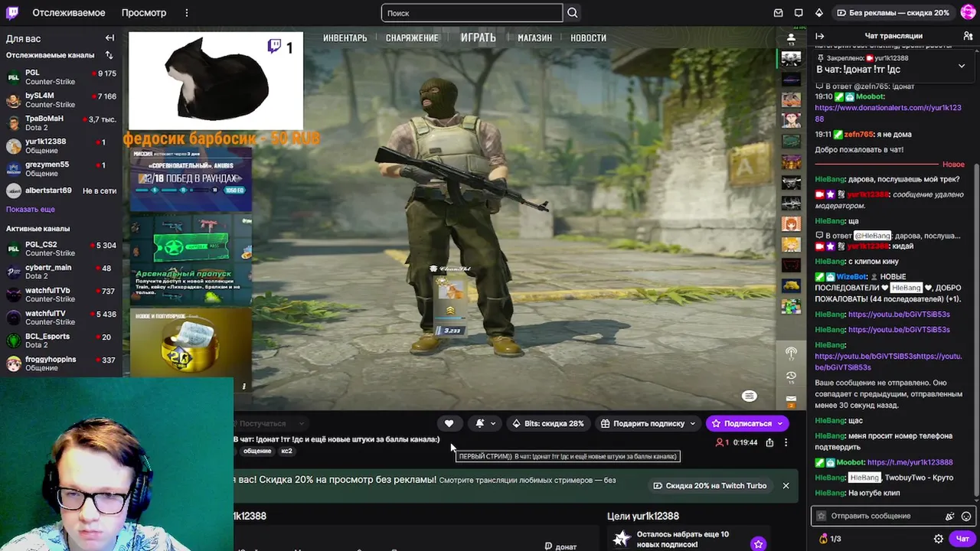Click 'донат' panel link
980x551 pixels.
pyautogui.click(x=560, y=546)
